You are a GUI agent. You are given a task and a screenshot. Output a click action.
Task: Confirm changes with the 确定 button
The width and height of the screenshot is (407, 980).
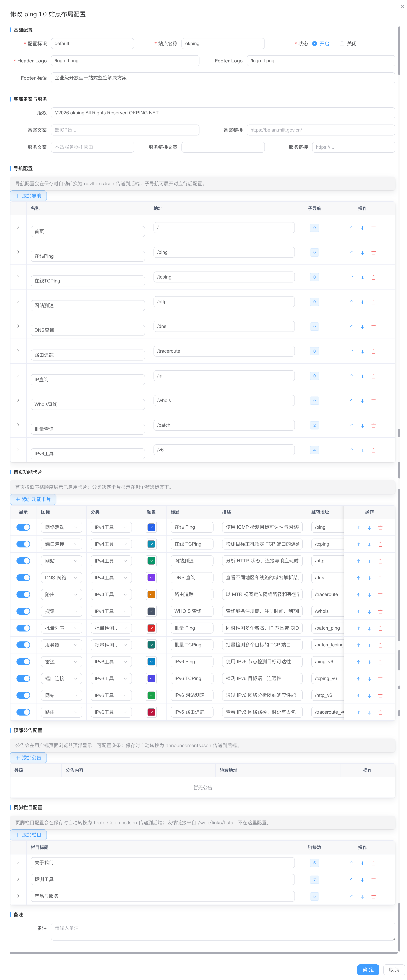click(368, 970)
